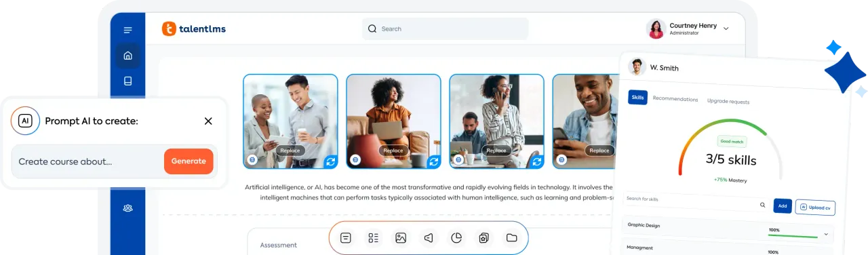The width and height of the screenshot is (868, 255).
Task: Click the 'Good match' badge
Action: 732,141
